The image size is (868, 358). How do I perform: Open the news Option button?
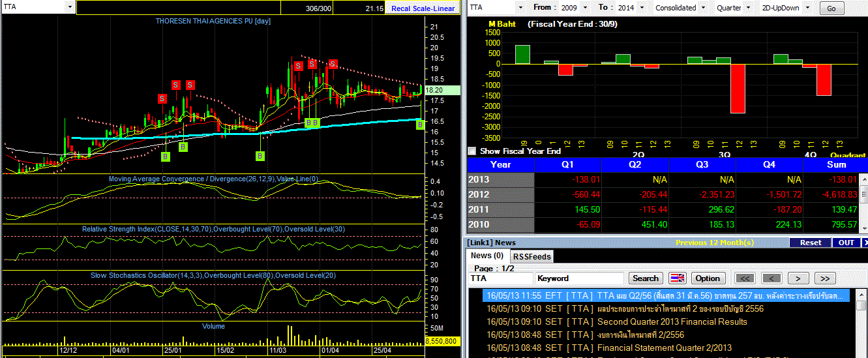(x=708, y=278)
